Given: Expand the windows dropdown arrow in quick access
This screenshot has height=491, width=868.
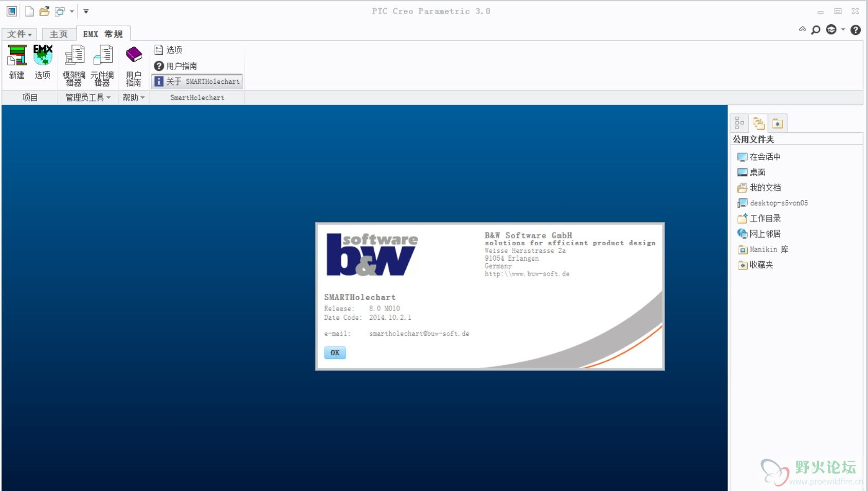Looking at the screenshot, I should [x=71, y=11].
